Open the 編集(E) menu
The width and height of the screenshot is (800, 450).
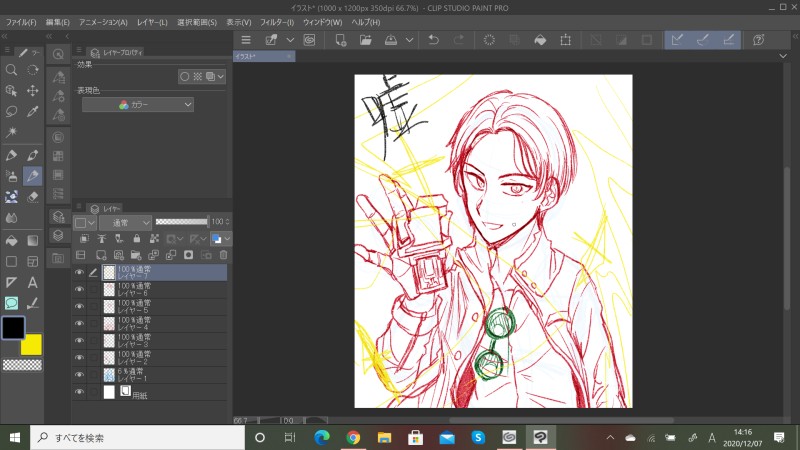tap(58, 22)
